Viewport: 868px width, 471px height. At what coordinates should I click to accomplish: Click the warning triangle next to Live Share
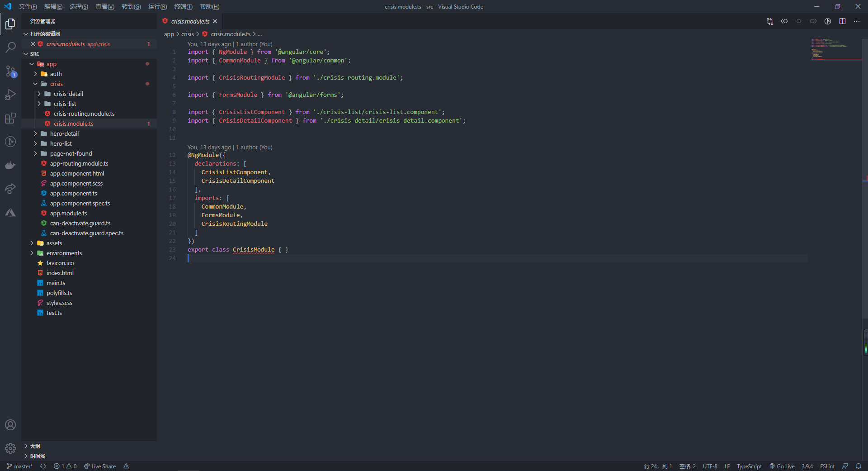(126, 466)
